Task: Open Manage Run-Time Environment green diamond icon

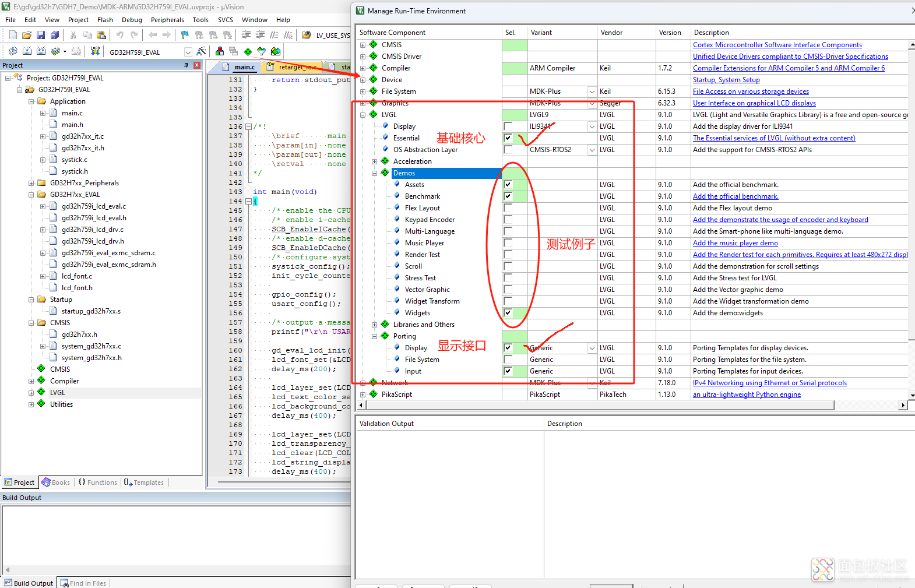Action: [248, 51]
